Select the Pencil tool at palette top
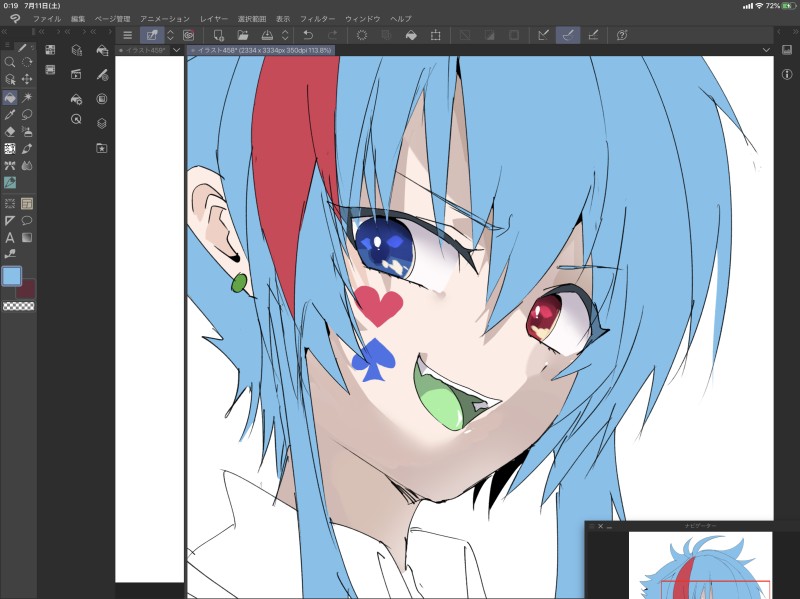 pyautogui.click(x=22, y=47)
